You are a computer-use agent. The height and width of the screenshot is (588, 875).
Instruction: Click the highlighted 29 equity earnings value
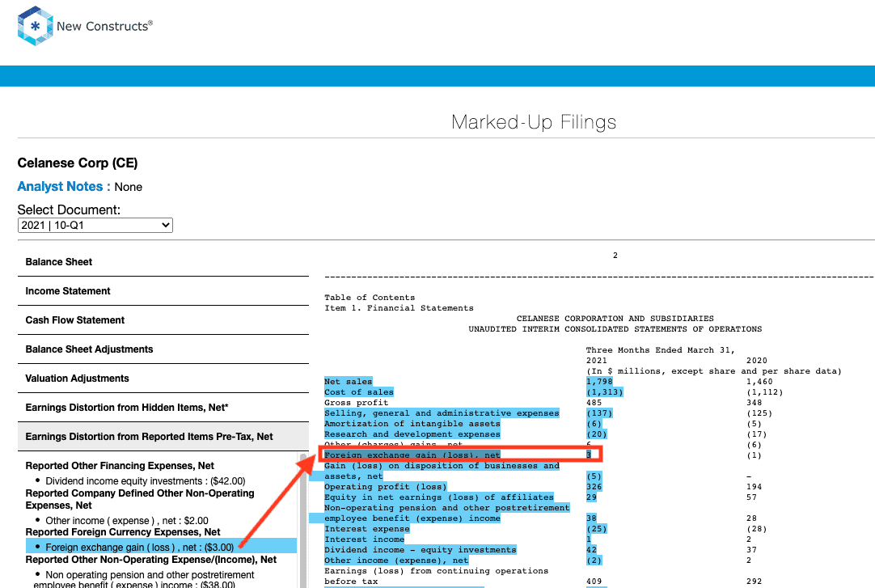(x=591, y=497)
